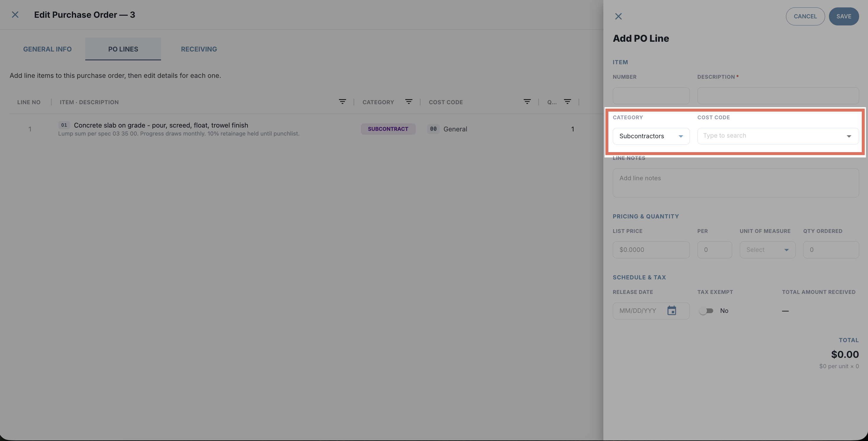Click the $0.00 total amount
This screenshot has width=868, height=441.
[x=845, y=354]
